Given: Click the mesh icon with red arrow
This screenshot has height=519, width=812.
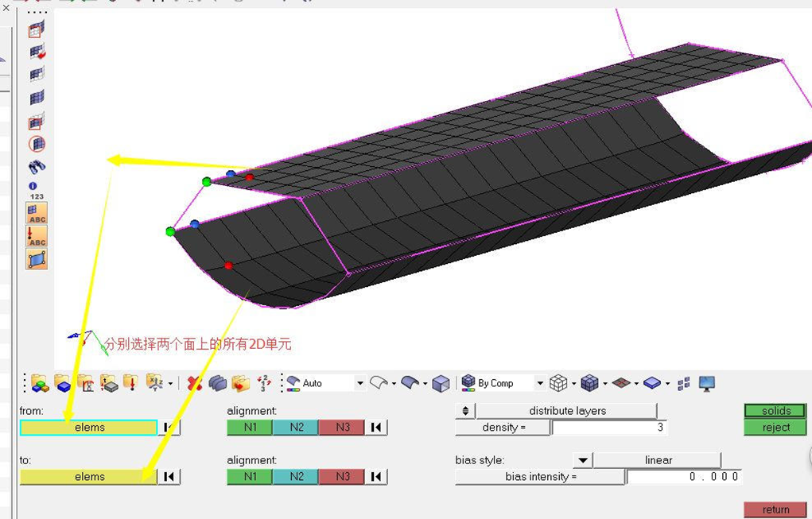Looking at the screenshot, I should (x=37, y=52).
